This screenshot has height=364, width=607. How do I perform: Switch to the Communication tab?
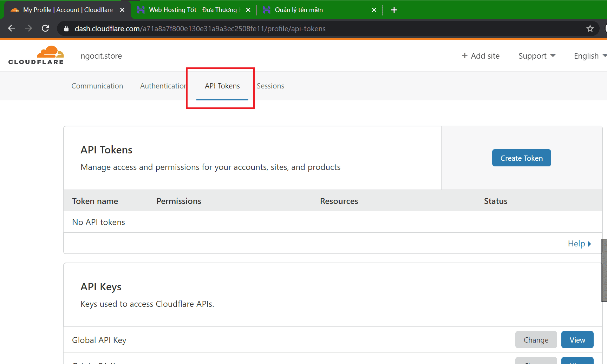[97, 86]
